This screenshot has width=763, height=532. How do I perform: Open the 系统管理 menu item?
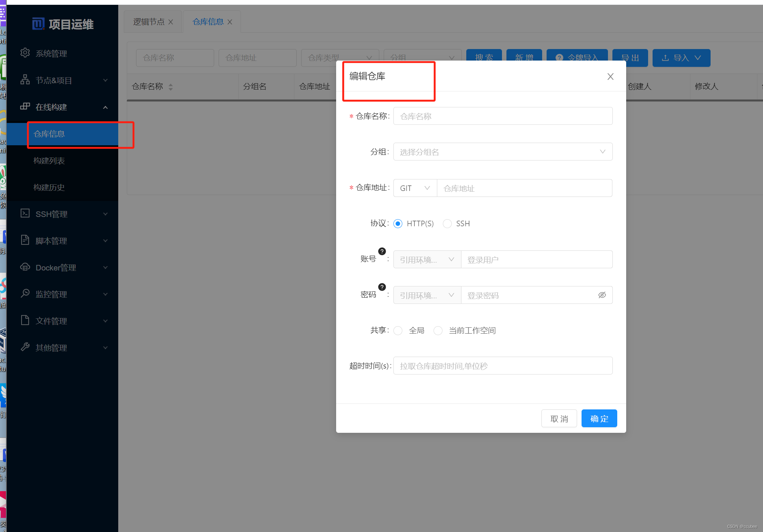click(62, 53)
